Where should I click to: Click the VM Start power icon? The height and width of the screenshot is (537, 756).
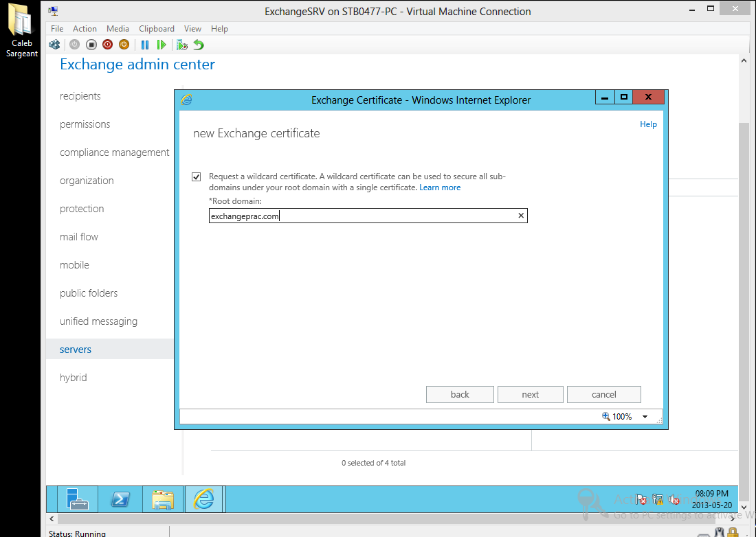[x=74, y=45]
